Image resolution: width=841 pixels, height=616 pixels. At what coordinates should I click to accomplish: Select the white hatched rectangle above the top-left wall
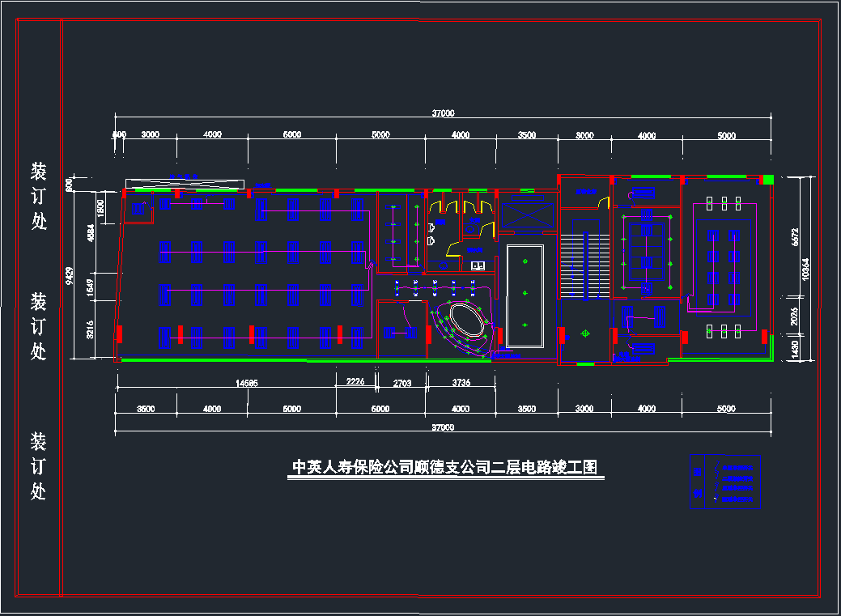tap(185, 184)
